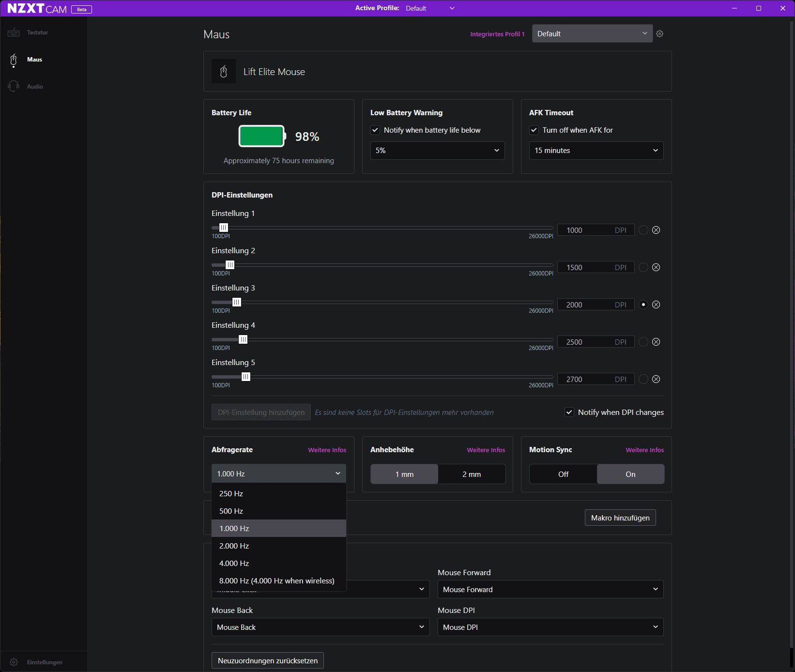
Task: Choose 1.000 Hz option in list
Action: point(279,528)
